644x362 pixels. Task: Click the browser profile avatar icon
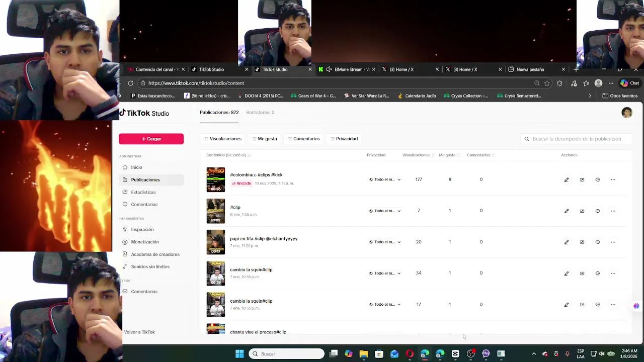598,83
